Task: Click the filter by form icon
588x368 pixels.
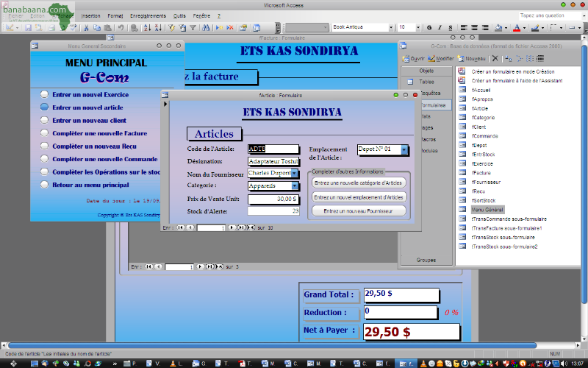Action: click(182, 27)
